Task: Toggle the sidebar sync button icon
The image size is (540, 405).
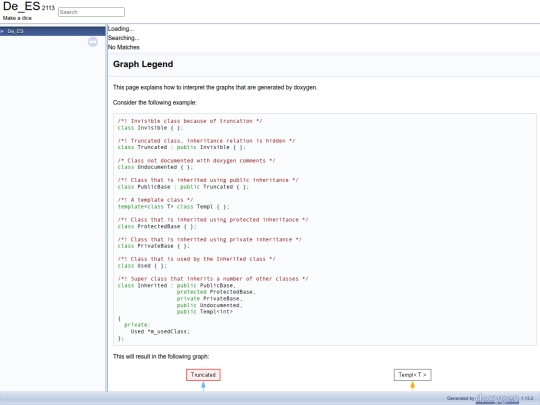Action: tap(93, 42)
